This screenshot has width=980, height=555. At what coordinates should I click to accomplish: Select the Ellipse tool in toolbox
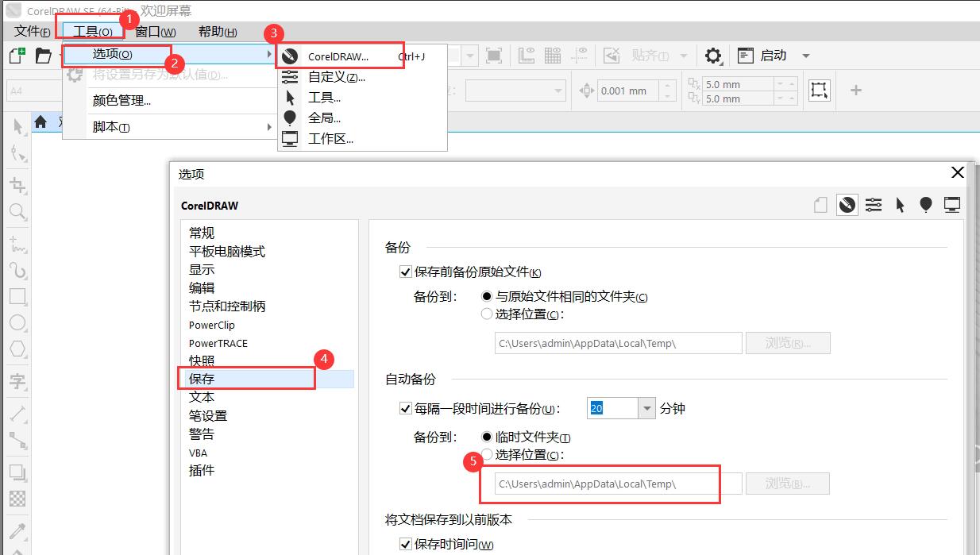pos(17,323)
